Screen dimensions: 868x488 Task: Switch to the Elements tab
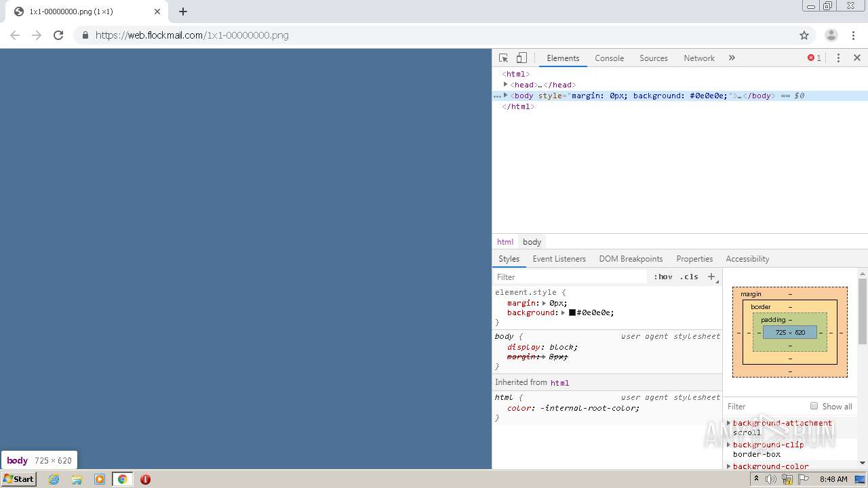coord(563,58)
